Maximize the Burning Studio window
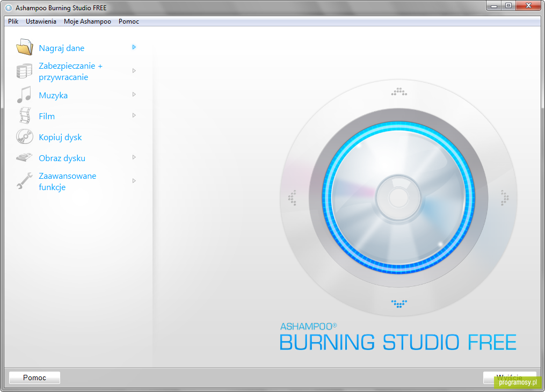Screen dimensions: 545x392 (508, 6)
